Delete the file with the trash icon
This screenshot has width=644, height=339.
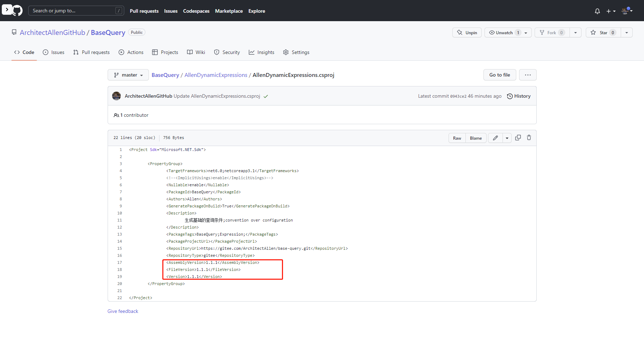point(529,138)
